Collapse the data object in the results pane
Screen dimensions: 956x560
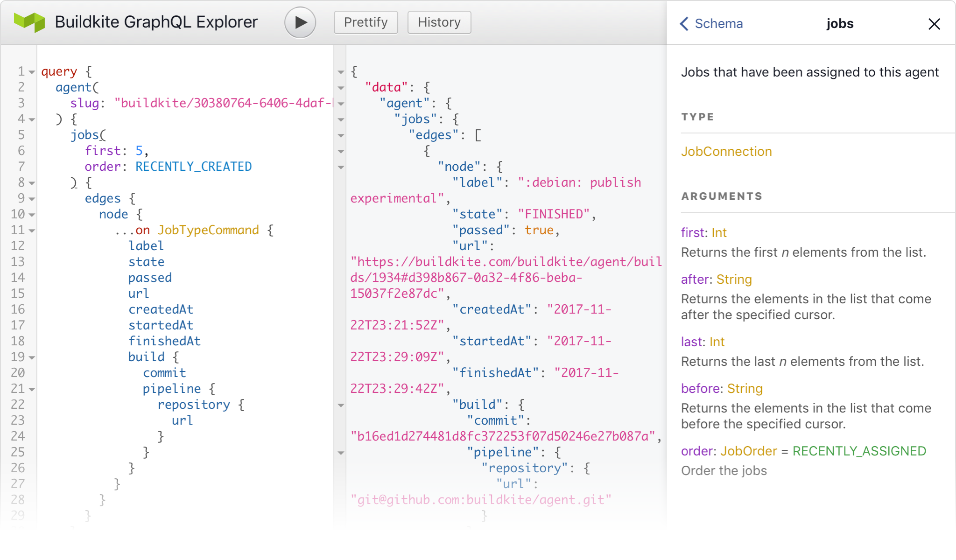pos(341,88)
